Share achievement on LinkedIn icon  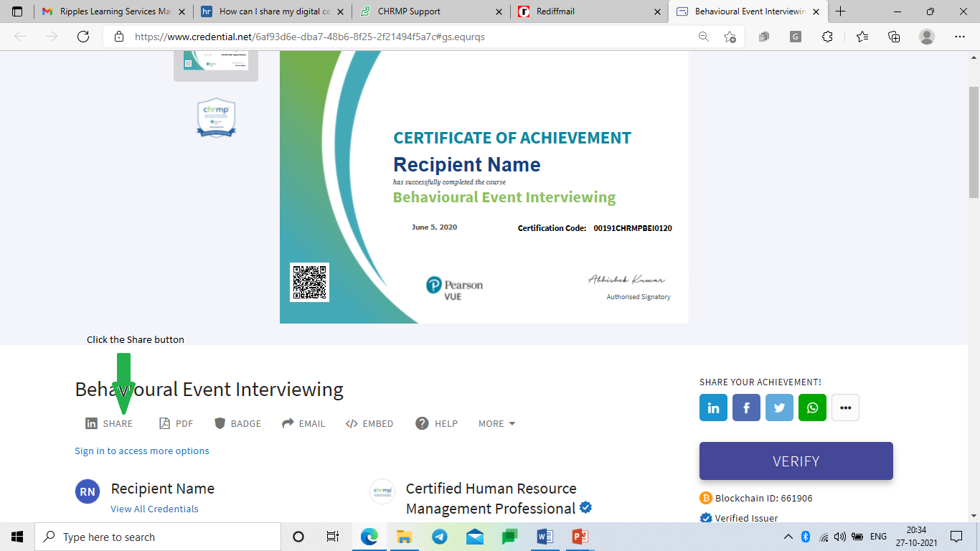(x=713, y=408)
